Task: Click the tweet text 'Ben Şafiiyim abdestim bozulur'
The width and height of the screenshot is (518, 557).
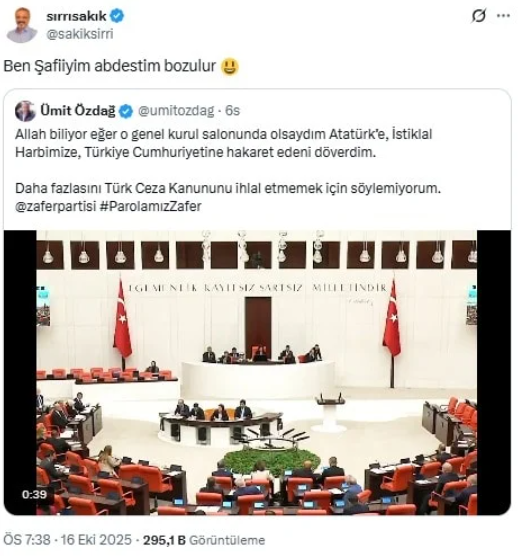Action: (x=110, y=66)
